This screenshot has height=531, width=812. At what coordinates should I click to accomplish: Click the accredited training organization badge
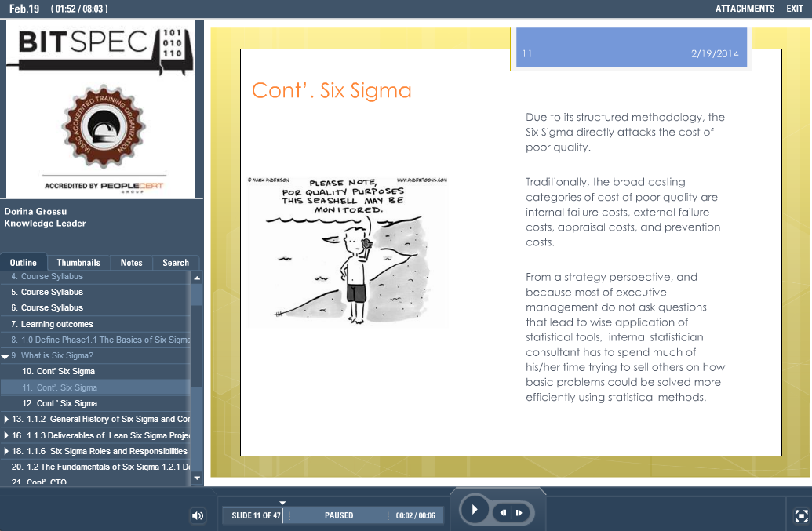click(x=104, y=126)
